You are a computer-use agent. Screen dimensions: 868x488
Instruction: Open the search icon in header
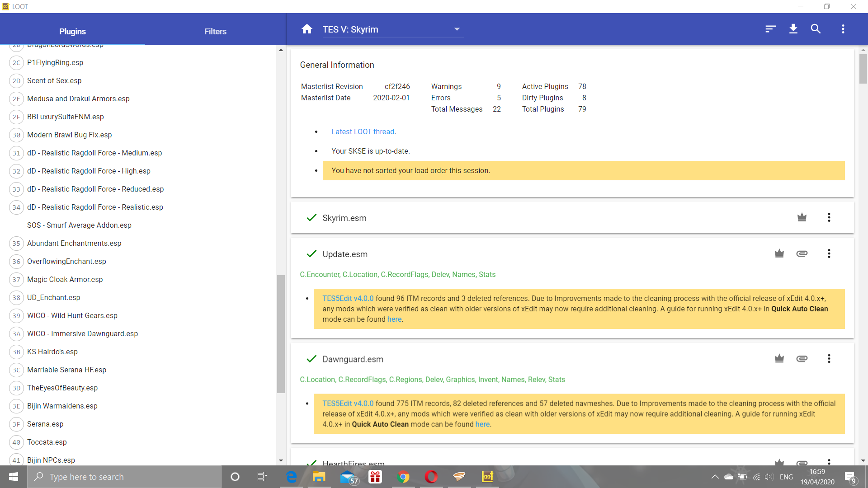click(816, 29)
